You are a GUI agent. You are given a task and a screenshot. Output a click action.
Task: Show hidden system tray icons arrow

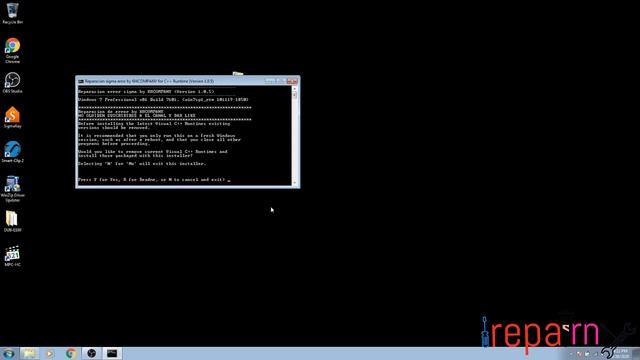tap(571, 354)
